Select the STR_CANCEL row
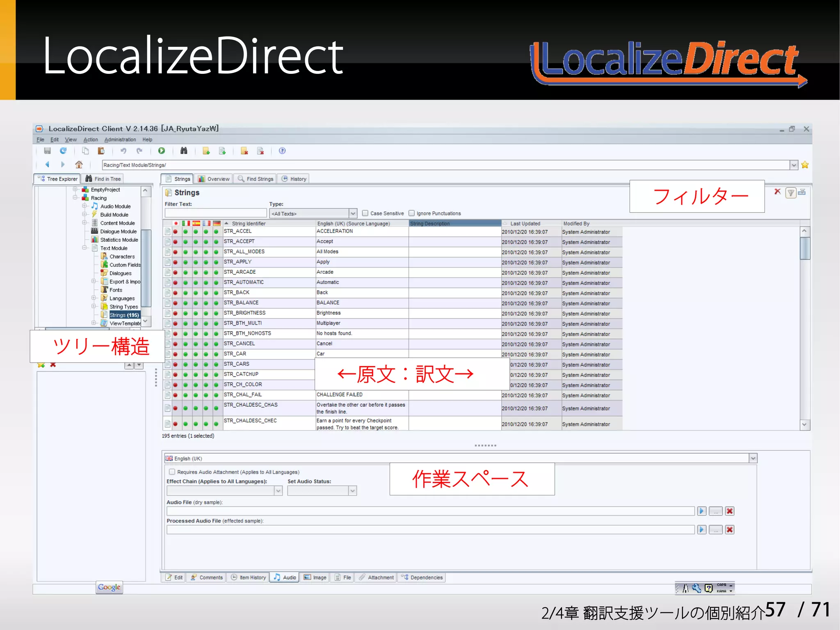 (393, 344)
